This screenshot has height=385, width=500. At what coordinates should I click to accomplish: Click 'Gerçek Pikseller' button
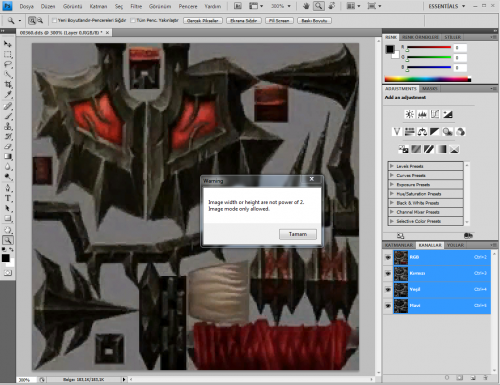pyautogui.click(x=203, y=21)
